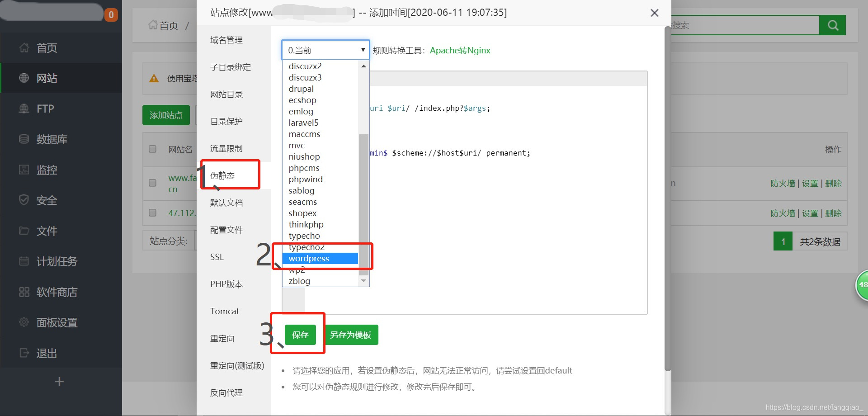This screenshot has width=868, height=416.
Task: Open the SSL tab
Action: [217, 257]
